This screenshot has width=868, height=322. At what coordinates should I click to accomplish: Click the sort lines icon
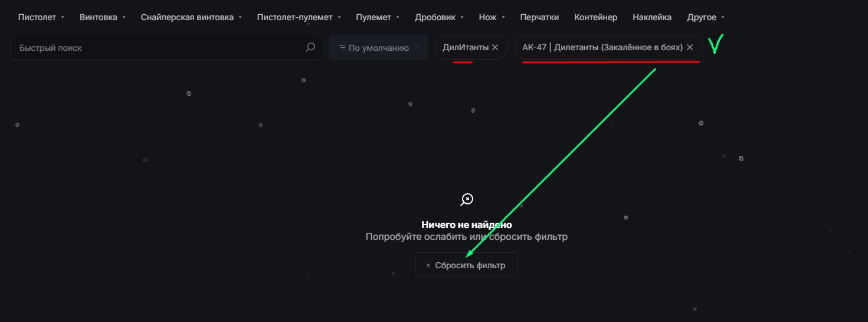coord(342,48)
